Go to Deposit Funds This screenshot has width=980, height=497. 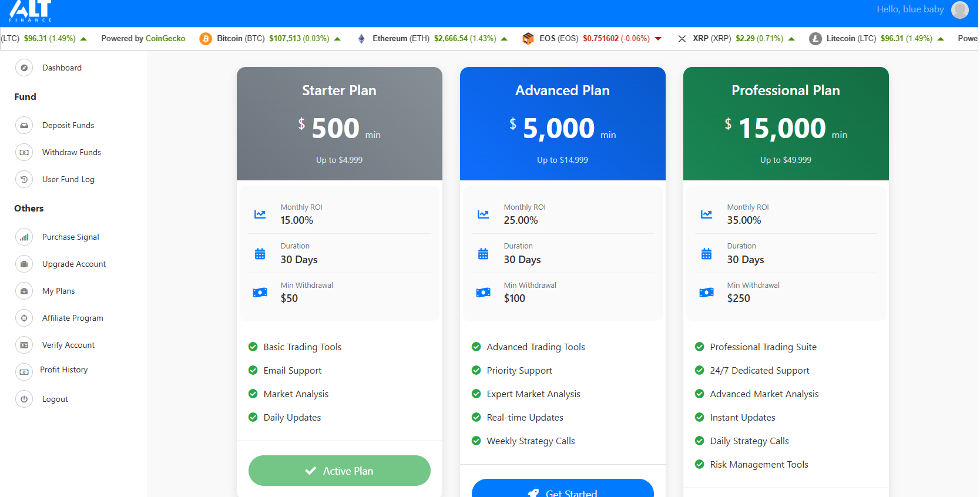pyautogui.click(x=68, y=126)
